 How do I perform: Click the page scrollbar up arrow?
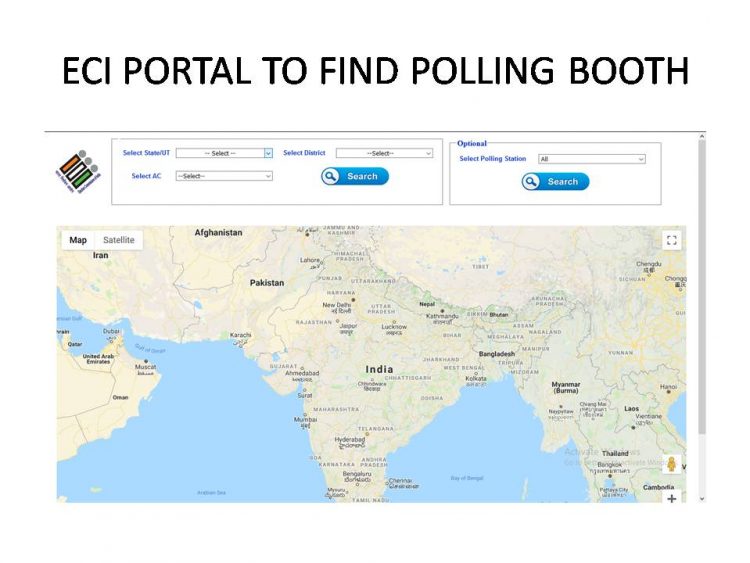(x=702, y=137)
